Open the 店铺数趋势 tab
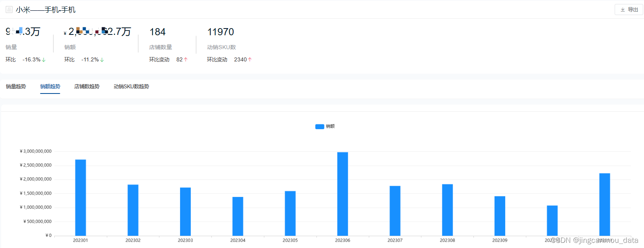 click(x=87, y=86)
